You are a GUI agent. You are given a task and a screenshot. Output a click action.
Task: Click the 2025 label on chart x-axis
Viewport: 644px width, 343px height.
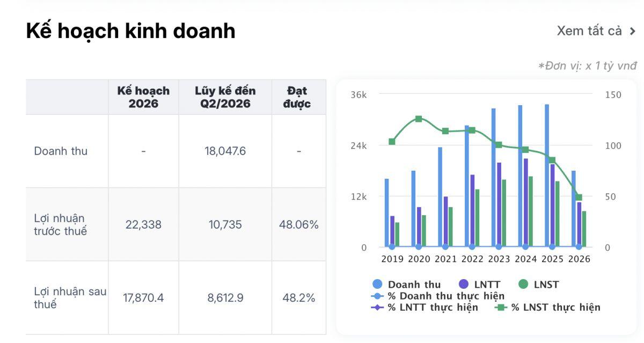click(x=552, y=259)
